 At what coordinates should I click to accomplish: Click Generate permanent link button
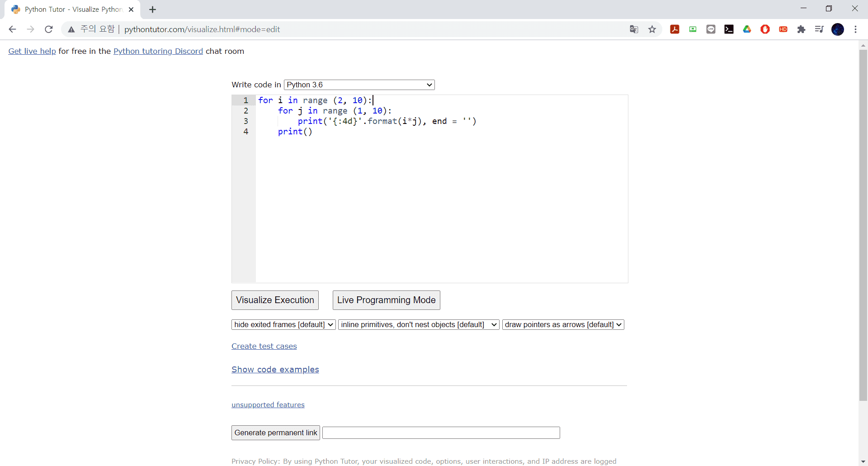click(x=276, y=433)
